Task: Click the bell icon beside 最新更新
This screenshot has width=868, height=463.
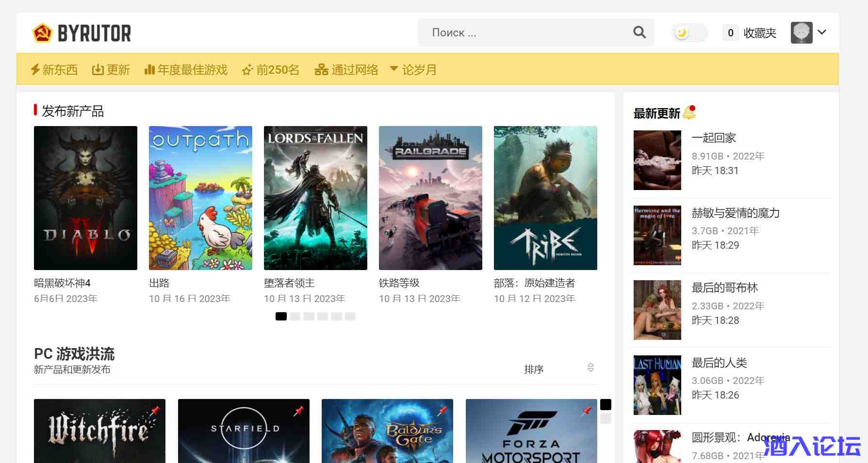Action: [689, 112]
